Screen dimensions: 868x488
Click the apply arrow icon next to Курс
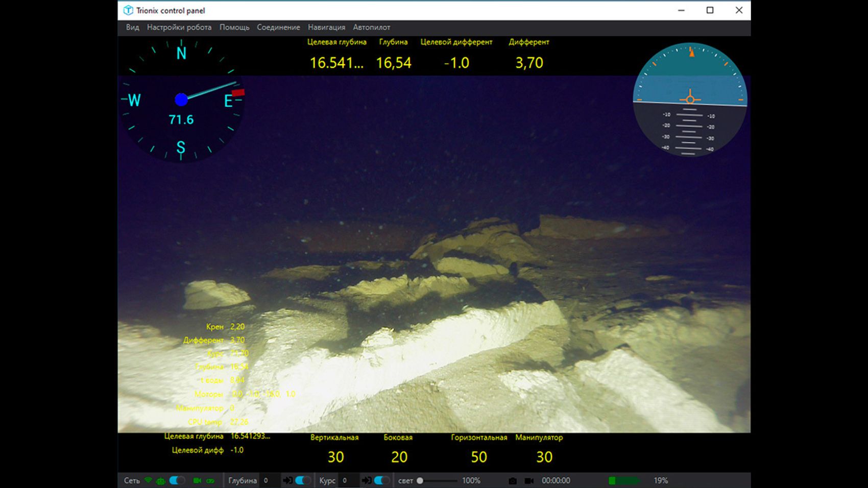point(367,480)
